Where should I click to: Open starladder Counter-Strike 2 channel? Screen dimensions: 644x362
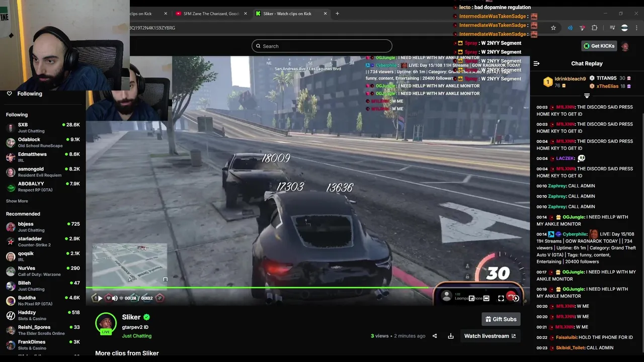[43, 242]
